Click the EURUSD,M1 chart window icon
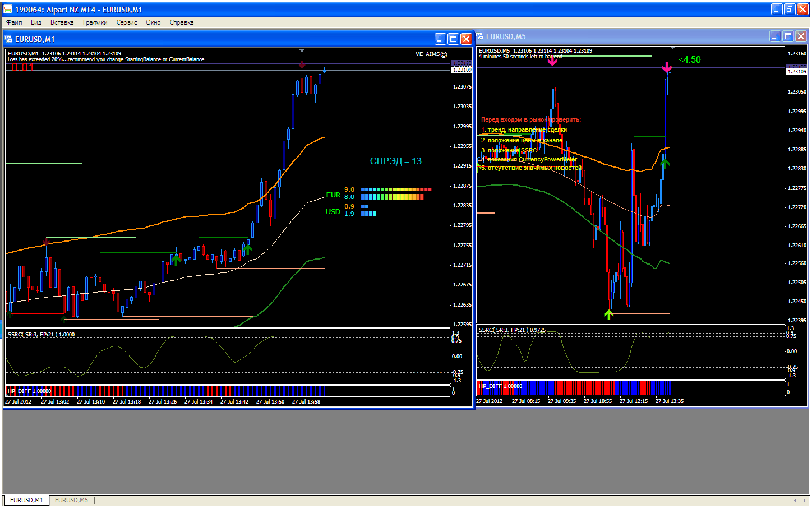Image resolution: width=812 pixels, height=509 pixels. pos(8,39)
